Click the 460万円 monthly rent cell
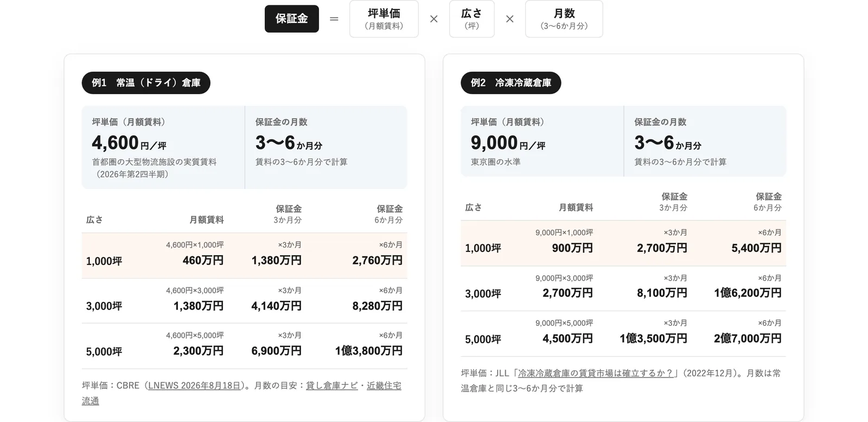Viewport: 868px width, 422px height. tap(203, 260)
